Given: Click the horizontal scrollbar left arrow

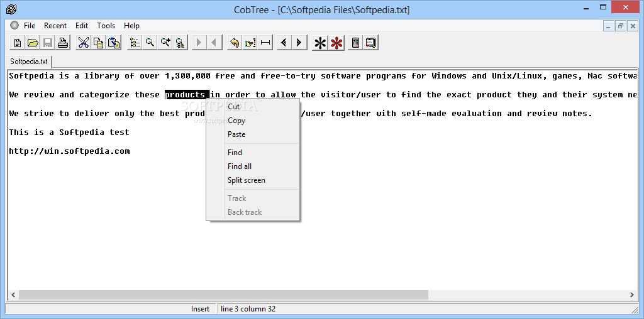Looking at the screenshot, I should click(13, 295).
